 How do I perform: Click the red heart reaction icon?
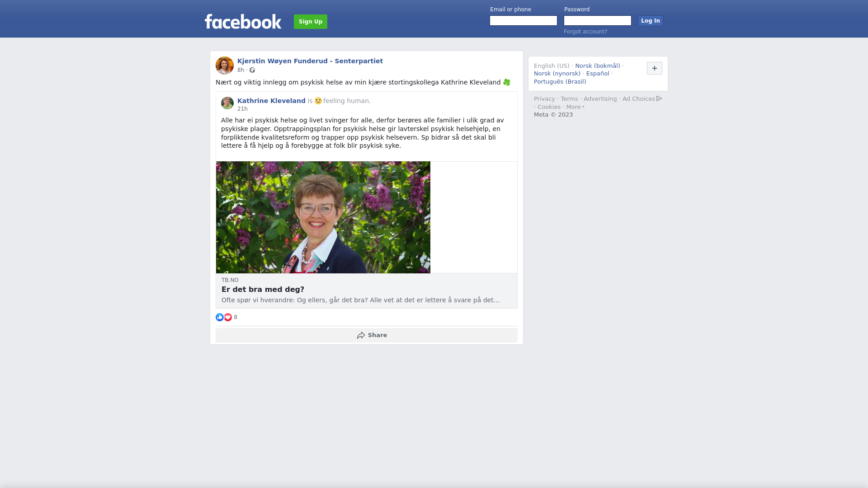click(x=228, y=317)
